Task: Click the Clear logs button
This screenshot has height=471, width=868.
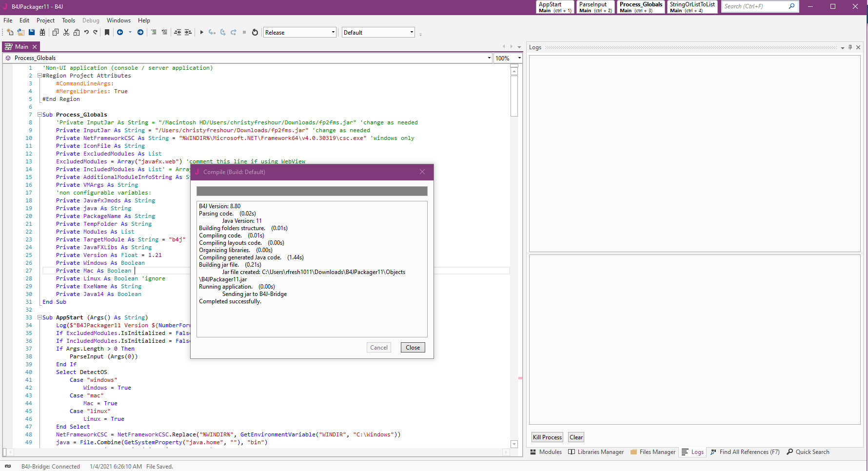Action: click(576, 437)
